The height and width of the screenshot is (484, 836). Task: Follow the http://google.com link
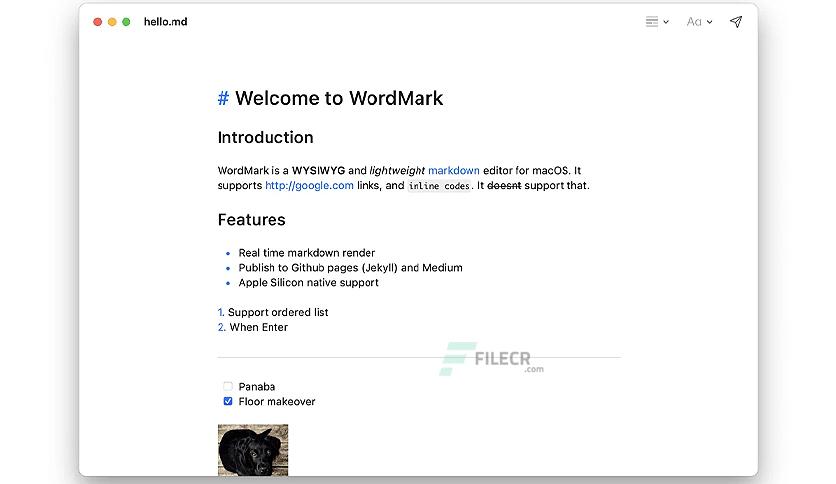point(309,185)
